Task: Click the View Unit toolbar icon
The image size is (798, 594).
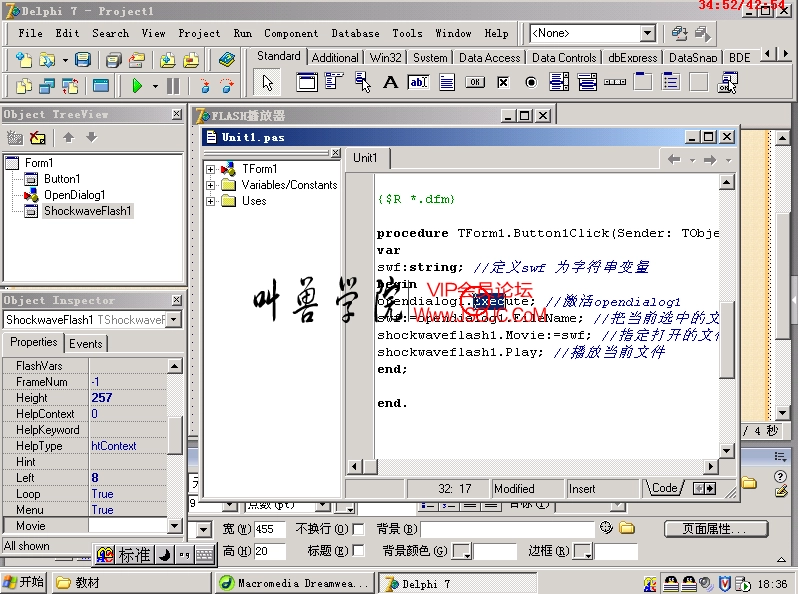Action: click(23, 86)
